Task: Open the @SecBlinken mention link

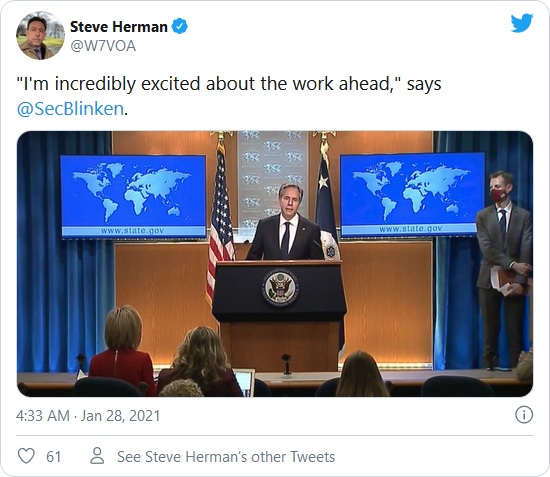Action: point(70,109)
